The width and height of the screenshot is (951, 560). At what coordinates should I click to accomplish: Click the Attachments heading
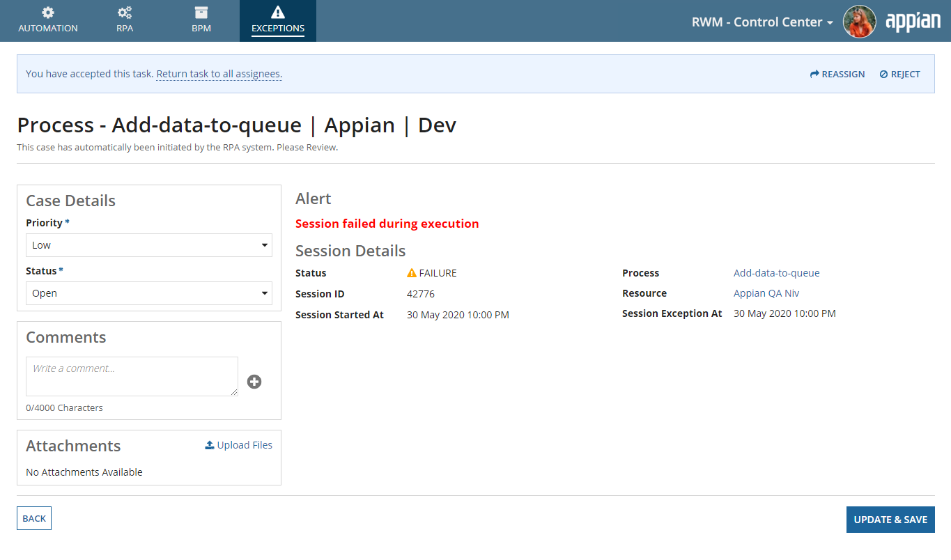[x=73, y=446]
